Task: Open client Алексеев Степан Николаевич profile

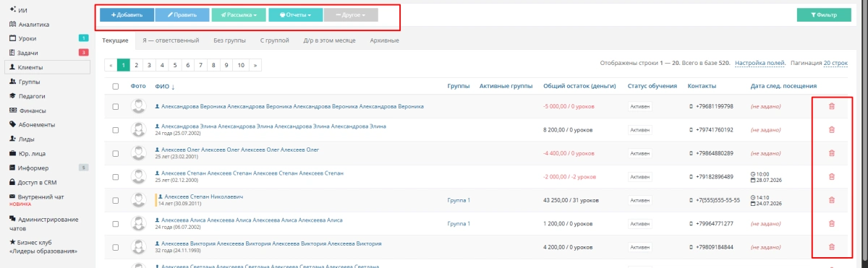Action: click(203, 196)
